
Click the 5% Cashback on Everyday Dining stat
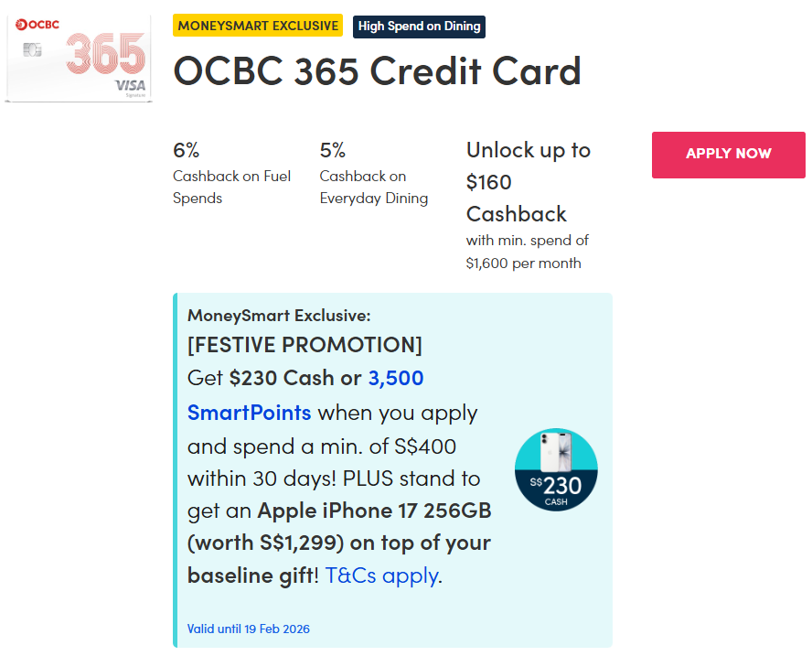[x=373, y=173]
